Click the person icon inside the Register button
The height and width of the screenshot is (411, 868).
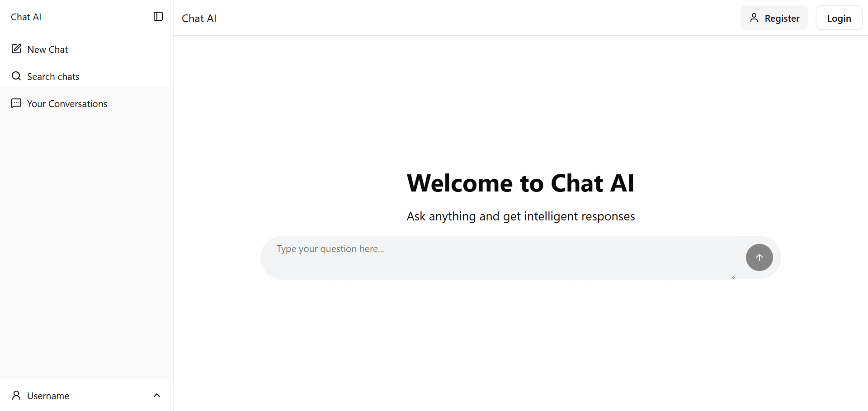[x=754, y=18]
